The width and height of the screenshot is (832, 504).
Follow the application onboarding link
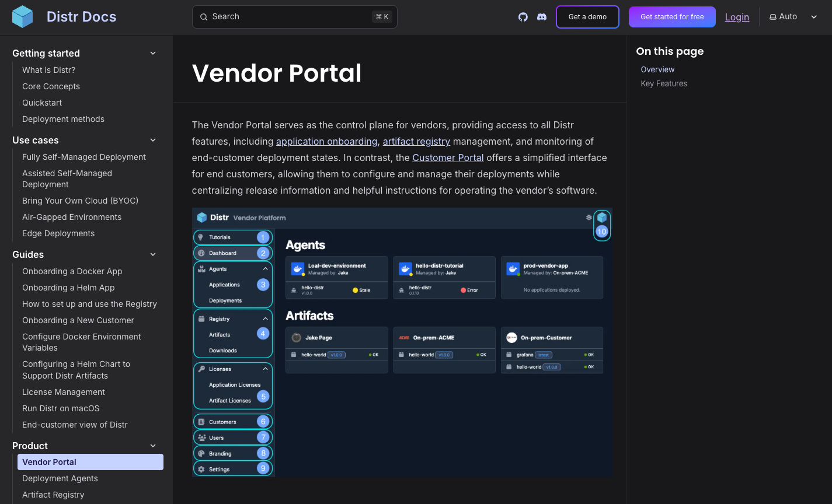327,141
